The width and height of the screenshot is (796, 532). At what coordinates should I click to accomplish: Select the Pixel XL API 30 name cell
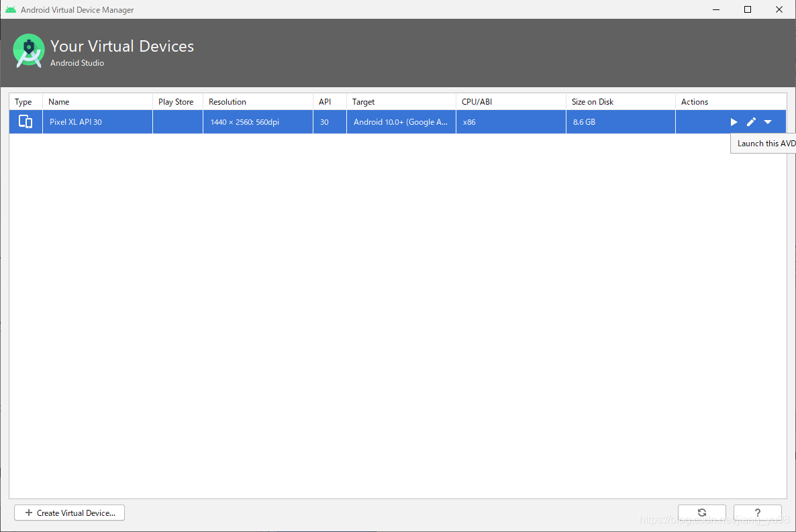pyautogui.click(x=97, y=122)
